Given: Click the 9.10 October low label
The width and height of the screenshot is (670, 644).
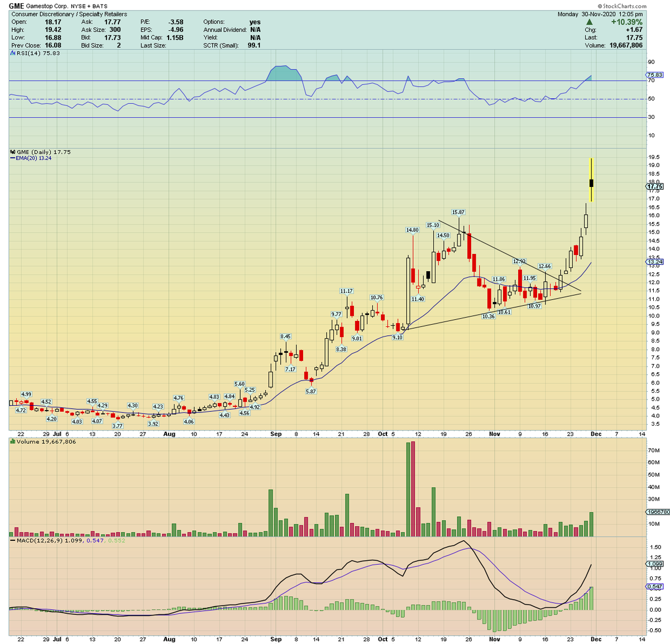Looking at the screenshot, I should coord(397,337).
